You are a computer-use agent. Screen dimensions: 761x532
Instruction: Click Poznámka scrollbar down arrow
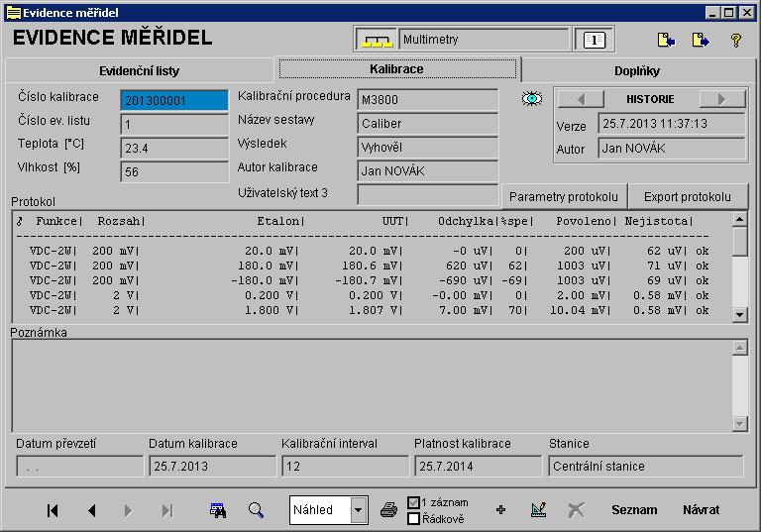739,424
